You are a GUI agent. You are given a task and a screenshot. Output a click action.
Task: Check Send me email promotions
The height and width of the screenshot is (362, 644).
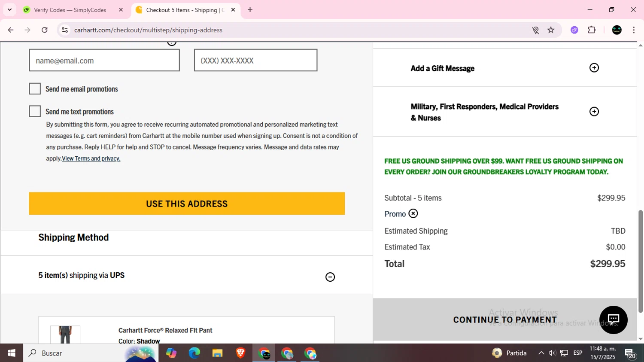pos(35,88)
